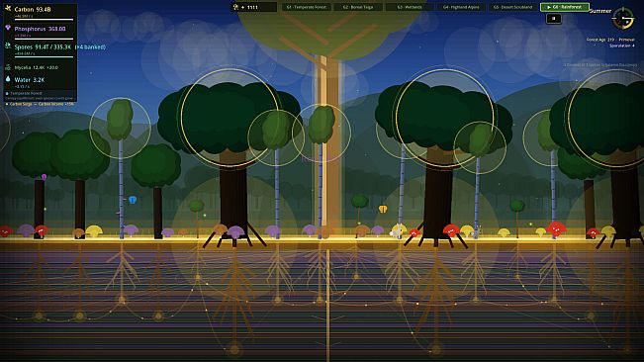Click the Mycelia network icon
Image resolution: width=644 pixels, height=362 pixels.
pos(8,67)
